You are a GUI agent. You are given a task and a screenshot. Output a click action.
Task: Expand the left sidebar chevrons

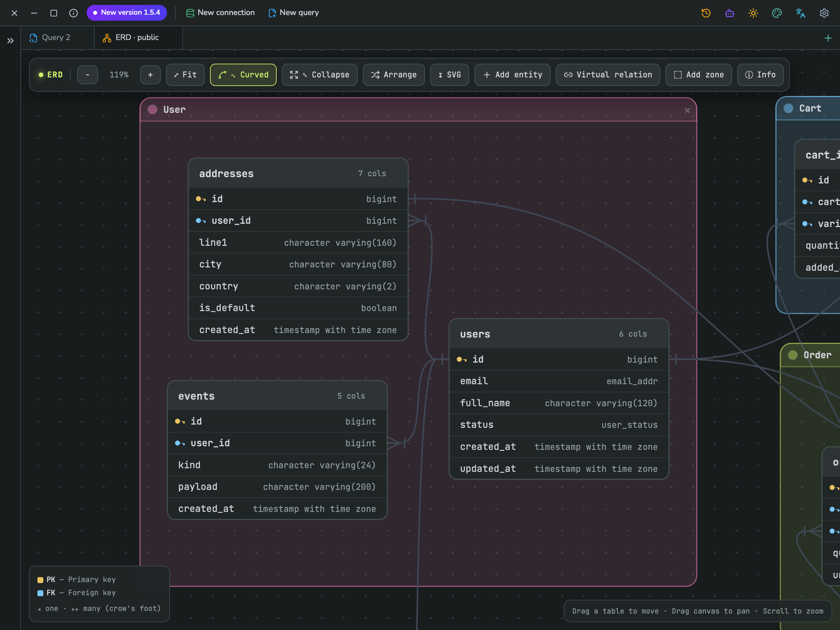click(10, 41)
